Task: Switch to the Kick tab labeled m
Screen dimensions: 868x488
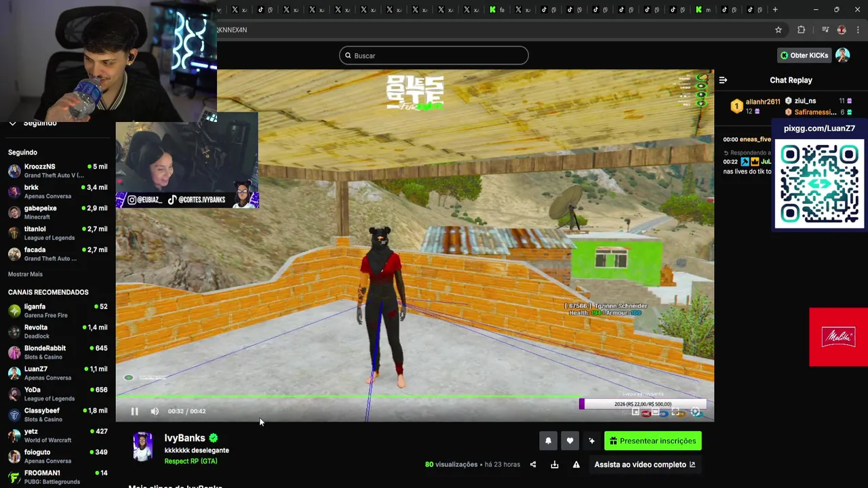Action: click(703, 9)
